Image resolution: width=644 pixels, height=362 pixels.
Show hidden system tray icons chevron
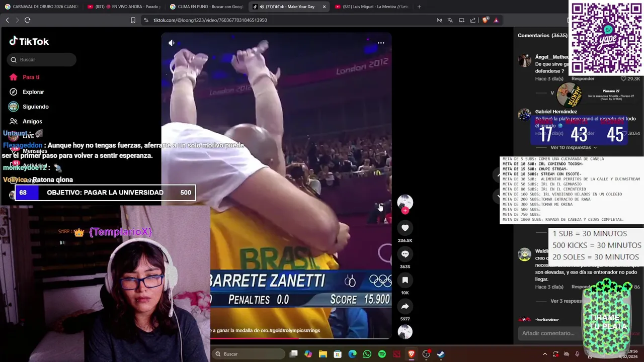point(544,354)
